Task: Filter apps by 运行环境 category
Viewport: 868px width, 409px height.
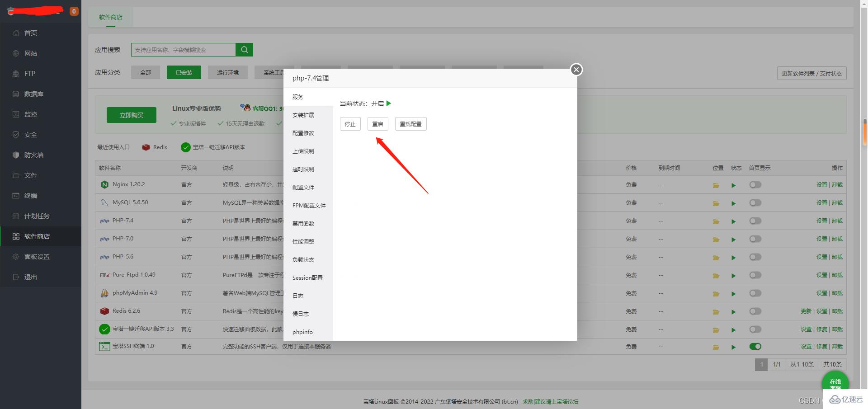Action: point(228,72)
